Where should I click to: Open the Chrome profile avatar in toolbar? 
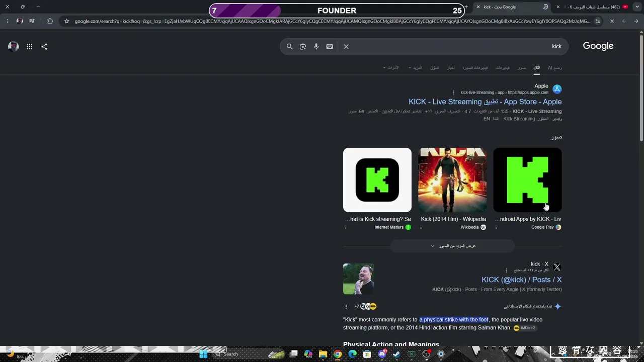20,21
